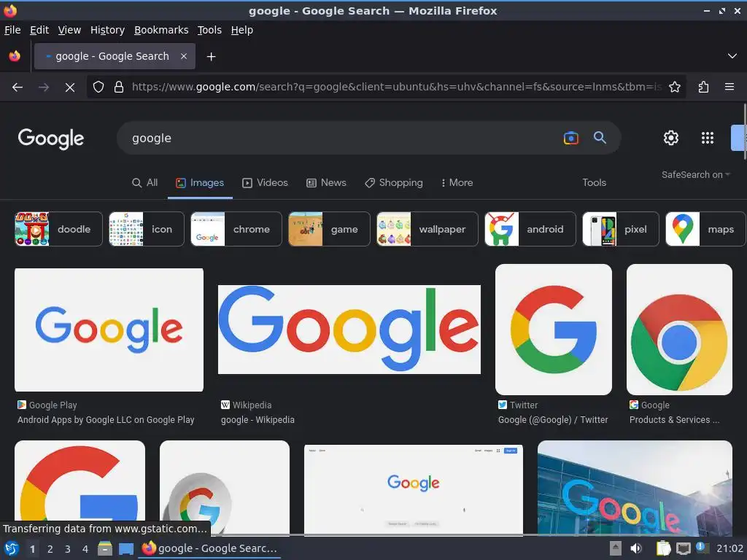747x560 pixels.
Task: Filter images by the wallpaper chip
Action: coord(427,229)
